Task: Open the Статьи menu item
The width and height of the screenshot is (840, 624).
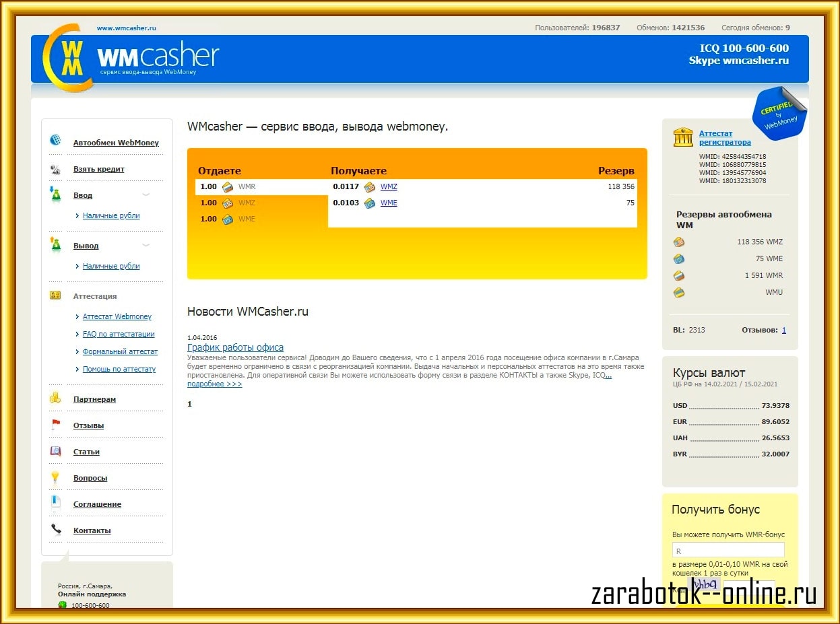Action: click(x=86, y=452)
